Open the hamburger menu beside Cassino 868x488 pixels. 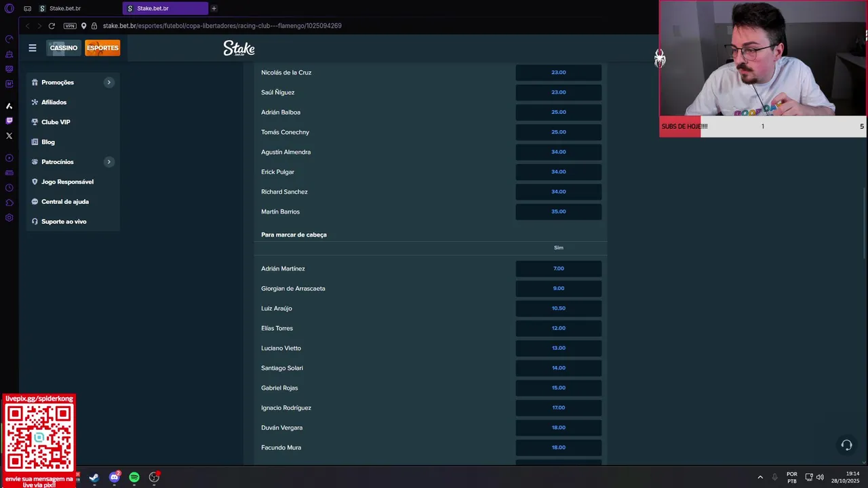tap(32, 48)
